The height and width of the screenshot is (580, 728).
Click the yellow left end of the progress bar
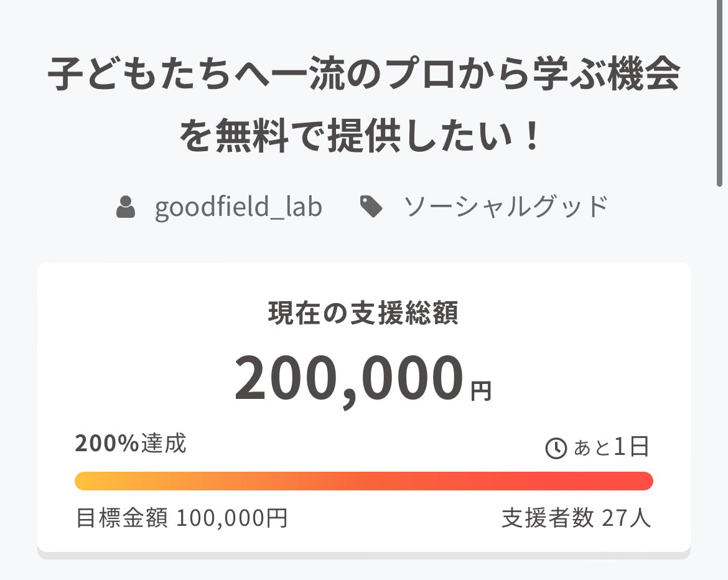(x=87, y=481)
